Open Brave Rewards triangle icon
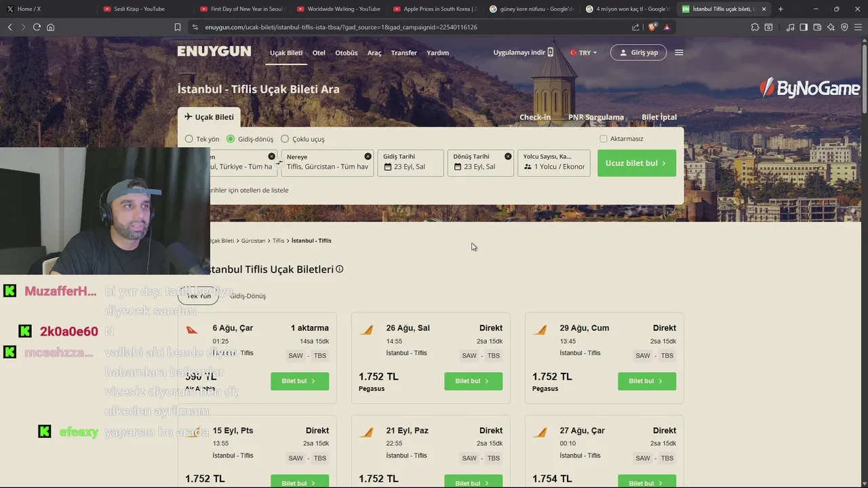868x488 pixels. (x=667, y=27)
